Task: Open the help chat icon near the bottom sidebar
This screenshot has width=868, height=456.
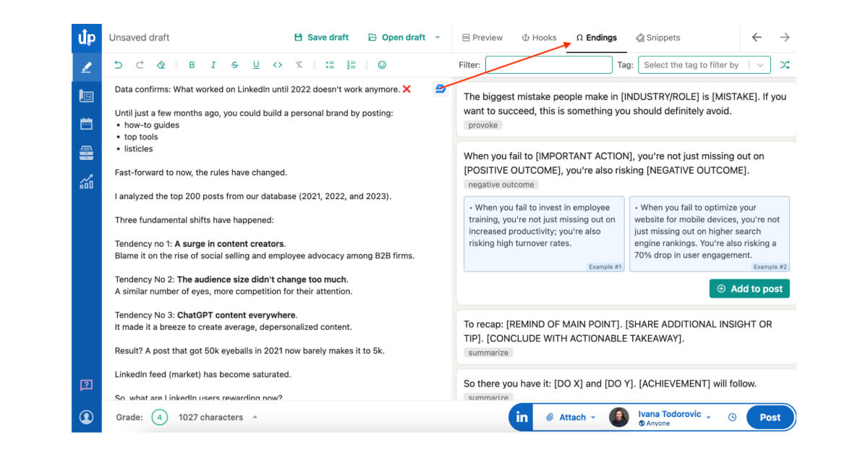Action: (86, 385)
